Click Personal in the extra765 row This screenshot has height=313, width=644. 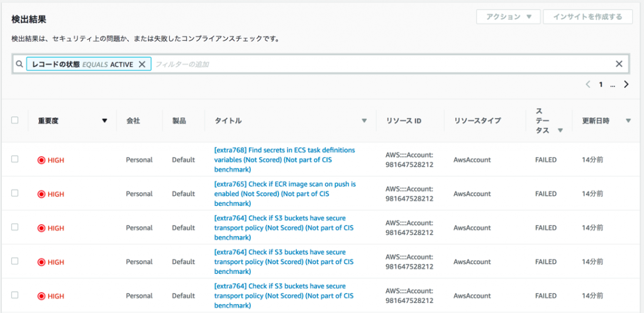139,194
